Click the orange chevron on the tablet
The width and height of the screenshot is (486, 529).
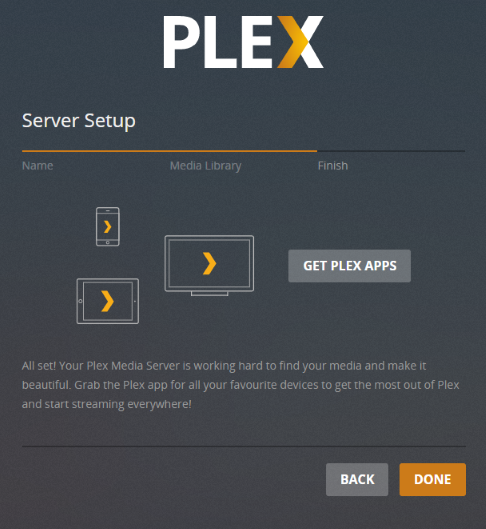click(x=108, y=301)
